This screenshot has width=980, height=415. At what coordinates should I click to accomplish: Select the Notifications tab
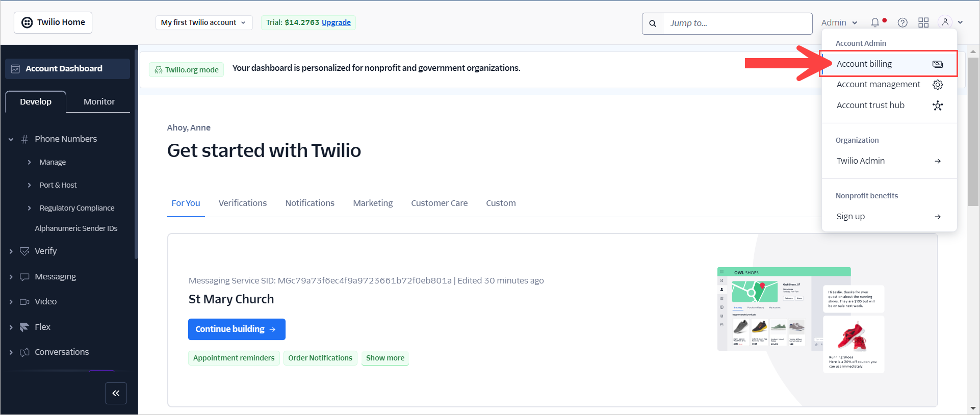click(310, 203)
